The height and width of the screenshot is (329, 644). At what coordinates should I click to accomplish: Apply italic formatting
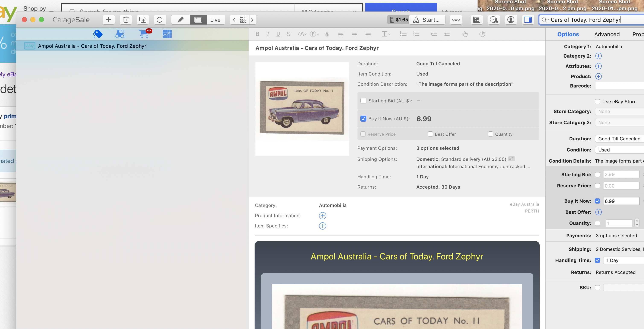[268, 34]
